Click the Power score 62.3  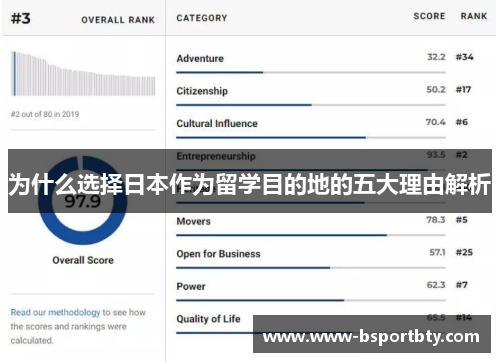(436, 285)
